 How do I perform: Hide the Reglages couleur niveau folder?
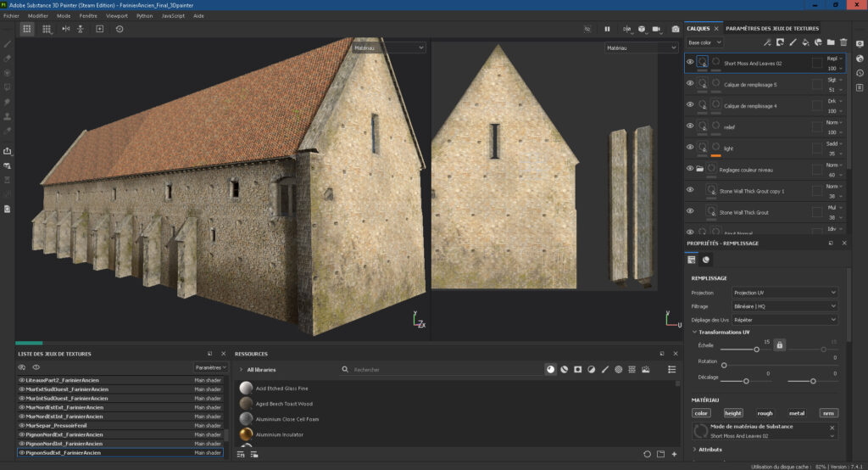[x=690, y=168]
